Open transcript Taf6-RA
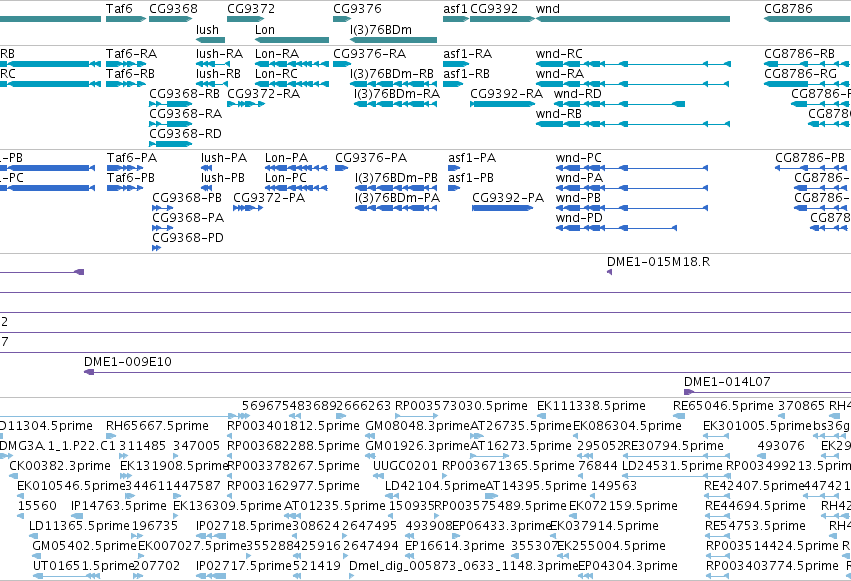Viewport: 851px width, 581px height. click(x=131, y=54)
